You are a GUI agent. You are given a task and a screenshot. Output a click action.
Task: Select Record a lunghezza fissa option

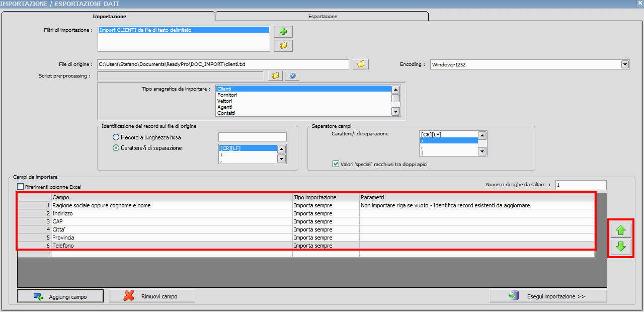[x=116, y=137]
